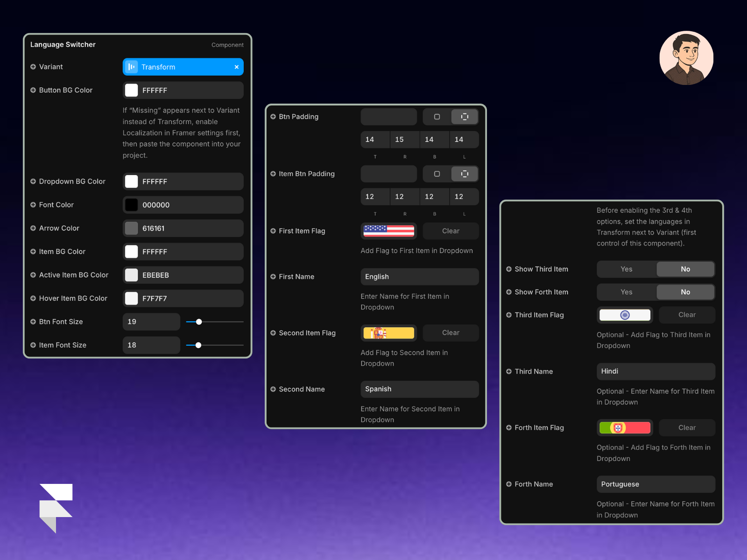Screen dimensions: 747x560
Task: Click the First Name field containing English
Action: (x=419, y=276)
